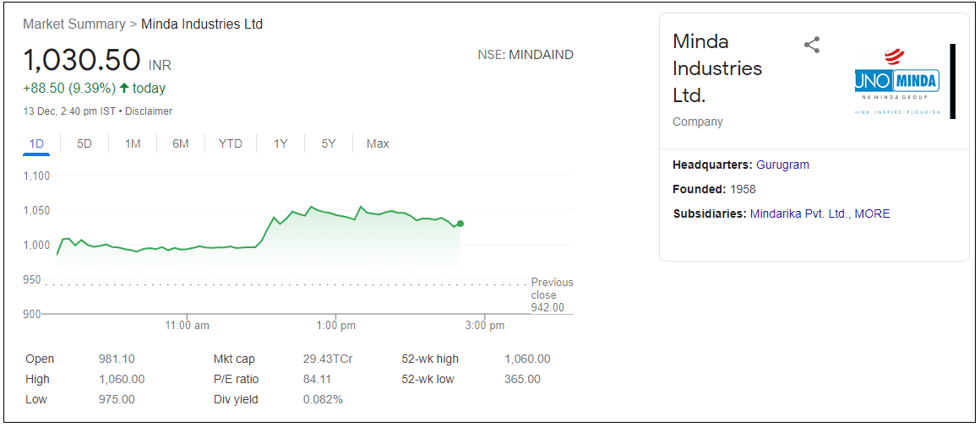
Task: Click the 1:00 pm axis label
Action: tap(336, 325)
